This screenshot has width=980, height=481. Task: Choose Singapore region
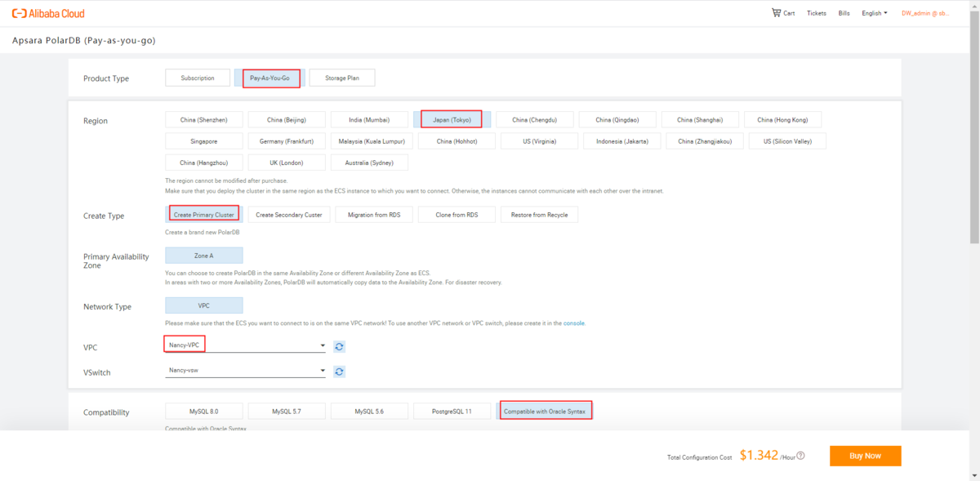(203, 140)
